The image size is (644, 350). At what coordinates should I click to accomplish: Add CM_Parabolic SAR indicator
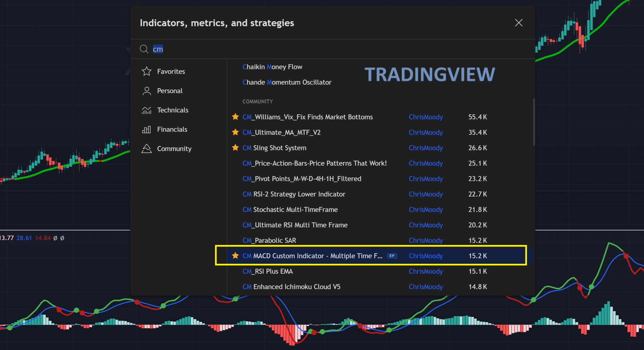269,241
